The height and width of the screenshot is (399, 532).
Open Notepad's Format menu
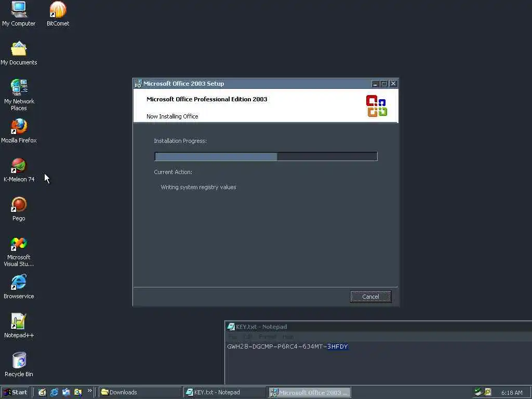pos(268,337)
